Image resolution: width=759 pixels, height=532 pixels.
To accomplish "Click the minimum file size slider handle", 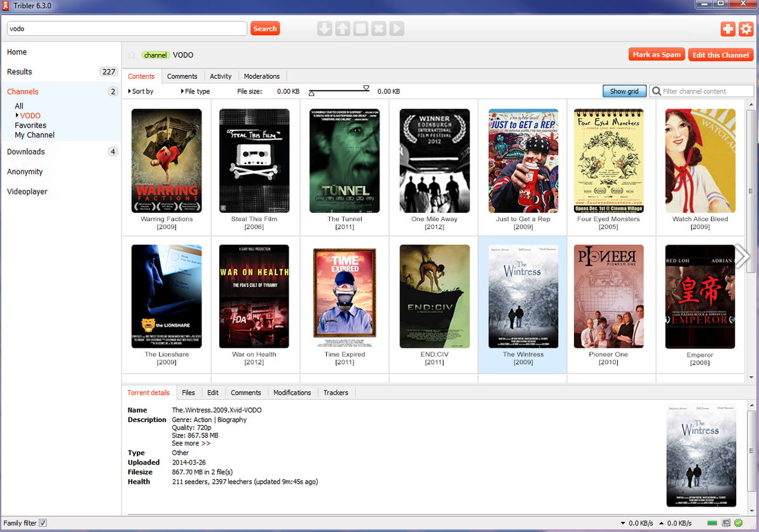I will tap(311, 93).
